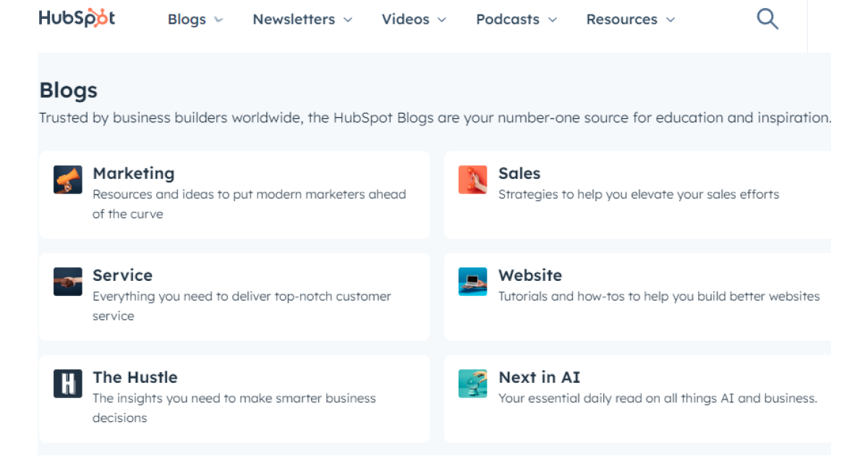Click 'The insights you need' description

(x=234, y=408)
